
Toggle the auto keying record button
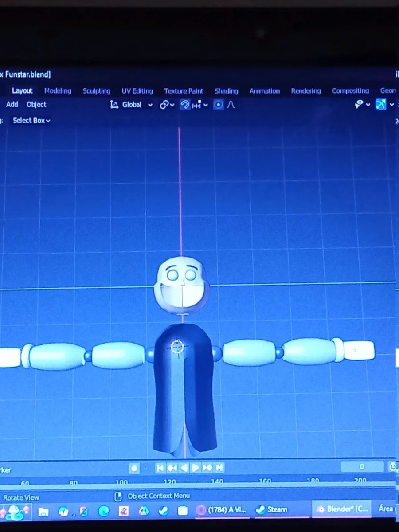[x=134, y=468]
